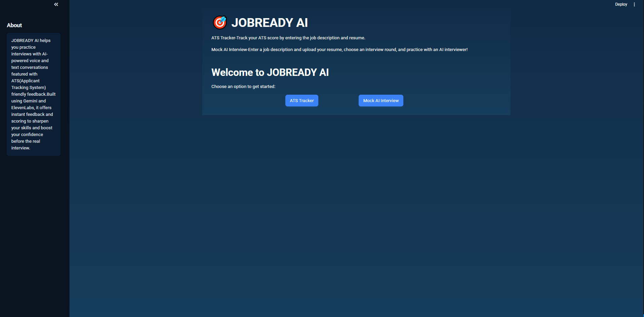Click the Mock AI Interview description line
This screenshot has height=317, width=644.
tap(339, 50)
